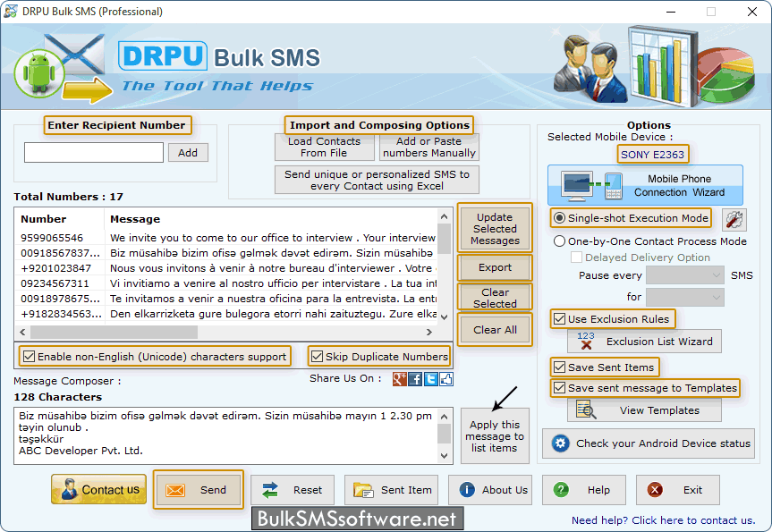
Task: Select One-by-One Contact Process Mode
Action: (560, 241)
